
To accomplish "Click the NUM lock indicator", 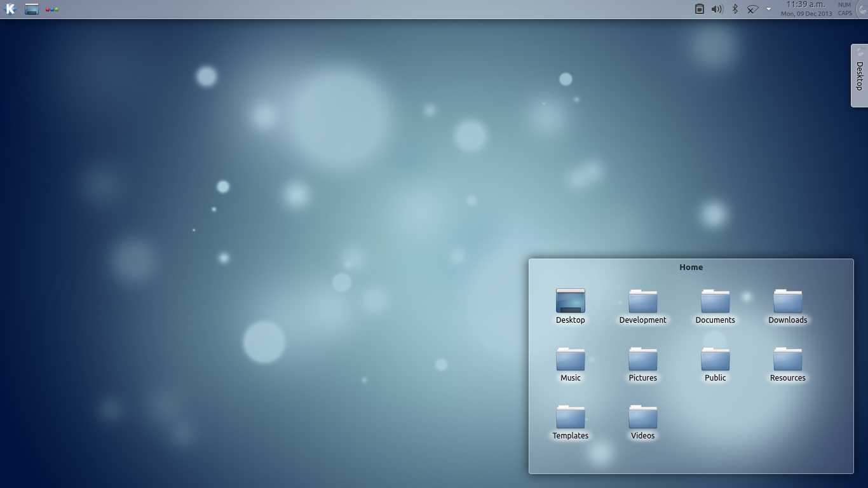I will point(844,5).
